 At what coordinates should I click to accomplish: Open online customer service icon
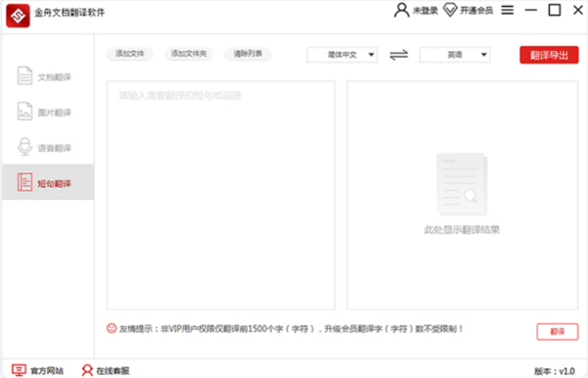click(x=87, y=370)
